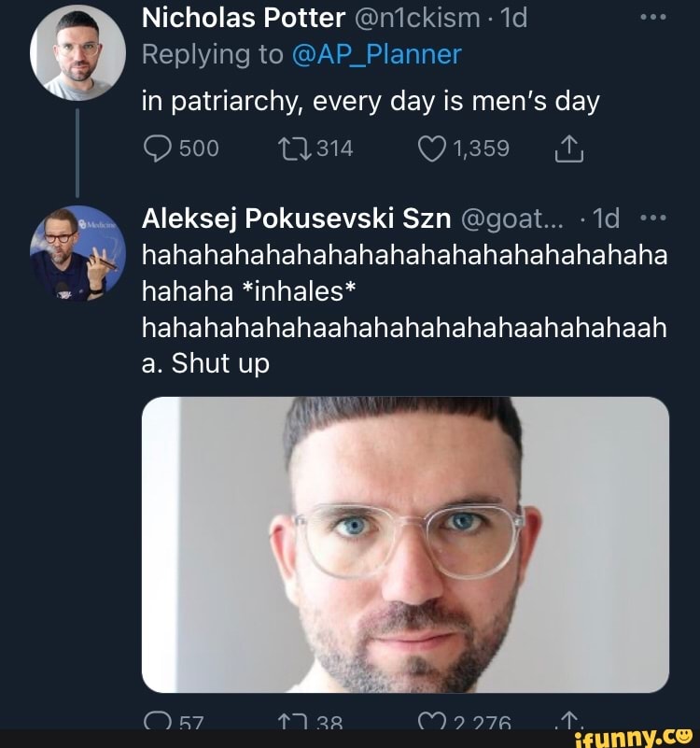View the first tweet's profile avatar

tap(77, 53)
